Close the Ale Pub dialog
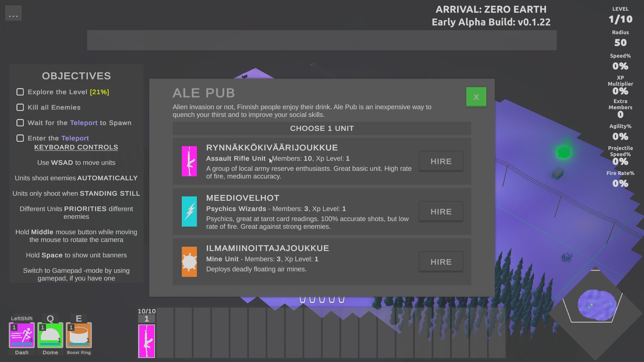 pyautogui.click(x=476, y=97)
